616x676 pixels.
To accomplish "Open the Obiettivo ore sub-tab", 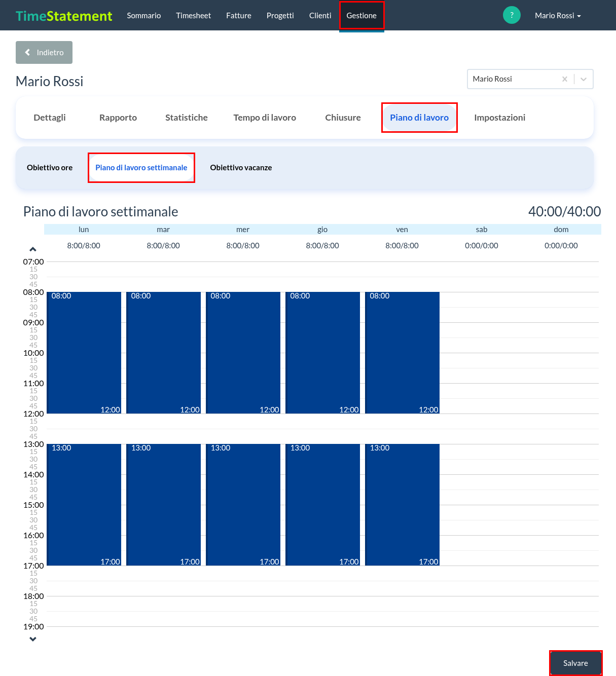I will pyautogui.click(x=50, y=168).
